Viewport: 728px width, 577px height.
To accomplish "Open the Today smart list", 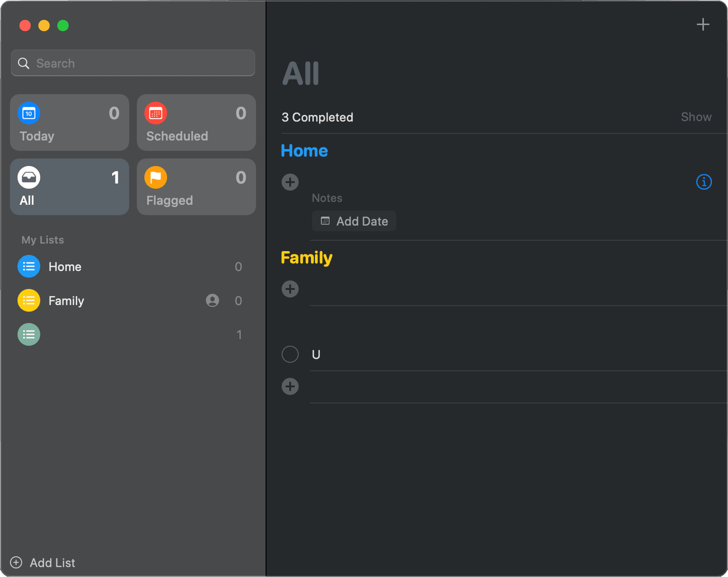I will (x=70, y=123).
